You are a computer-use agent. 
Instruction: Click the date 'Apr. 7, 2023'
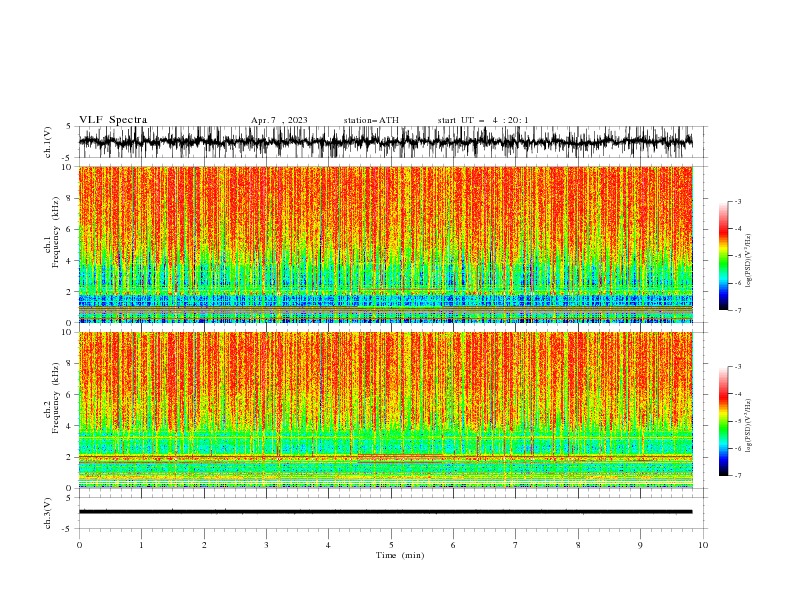click(x=279, y=120)
